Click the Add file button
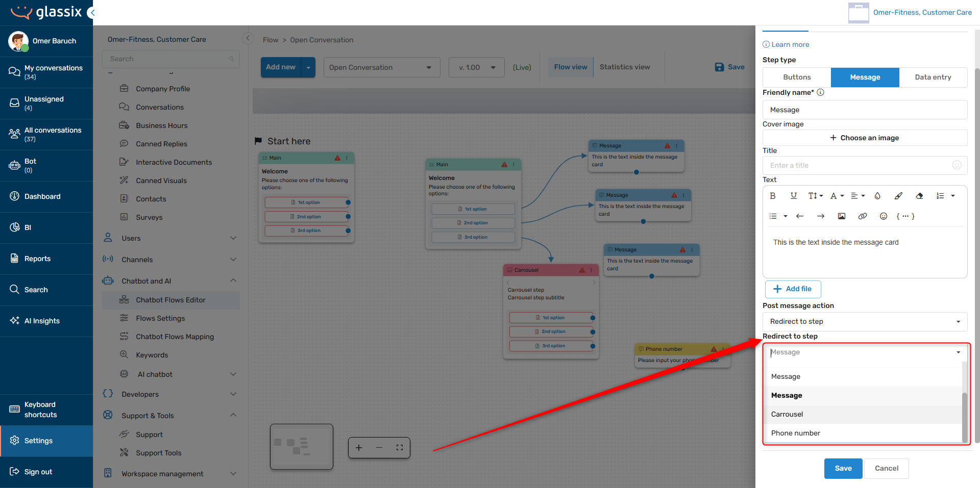 pyautogui.click(x=793, y=289)
